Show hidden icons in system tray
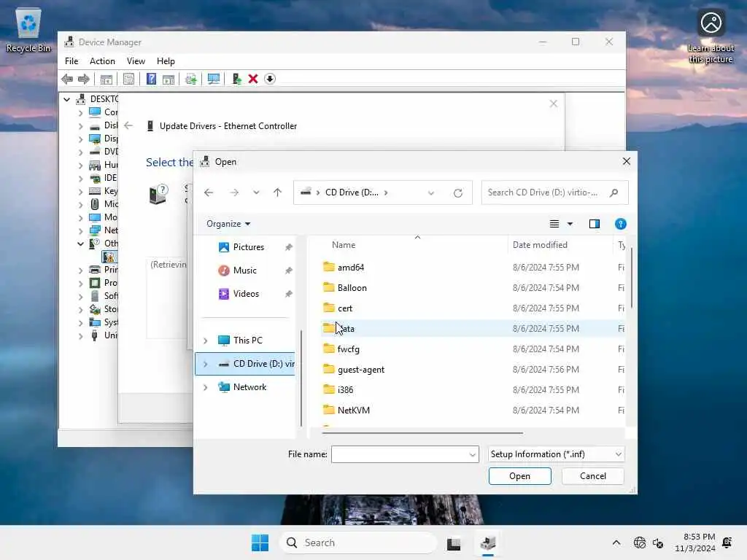 (616, 542)
